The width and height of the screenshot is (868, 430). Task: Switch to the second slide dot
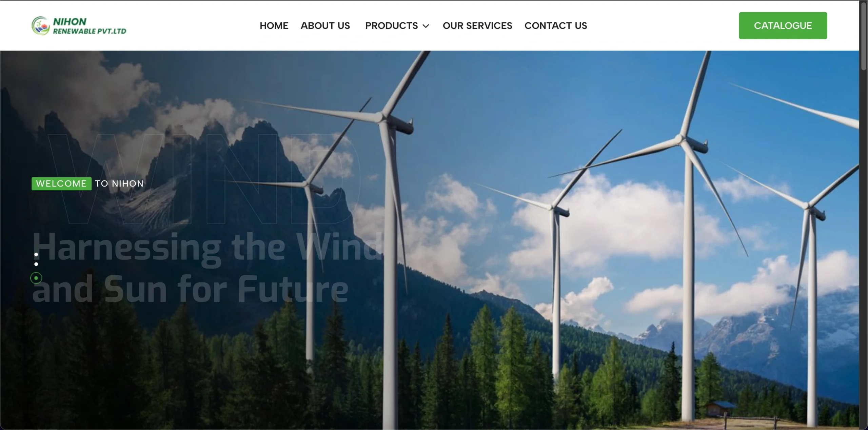[36, 264]
